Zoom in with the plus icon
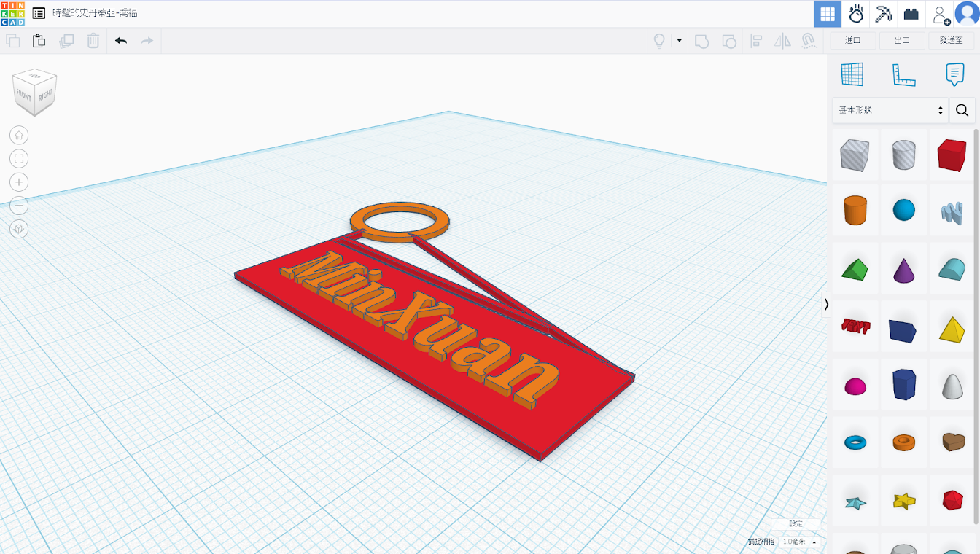Screen dimensions: 980x554 (19, 182)
